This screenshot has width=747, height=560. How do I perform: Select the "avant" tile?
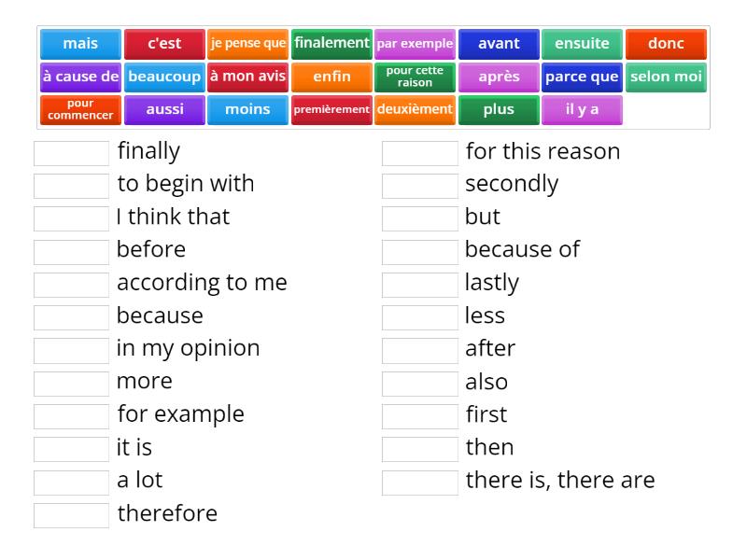(x=499, y=43)
